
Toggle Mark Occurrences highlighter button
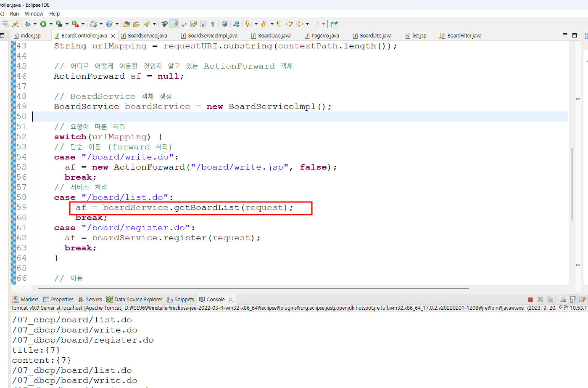(174, 24)
